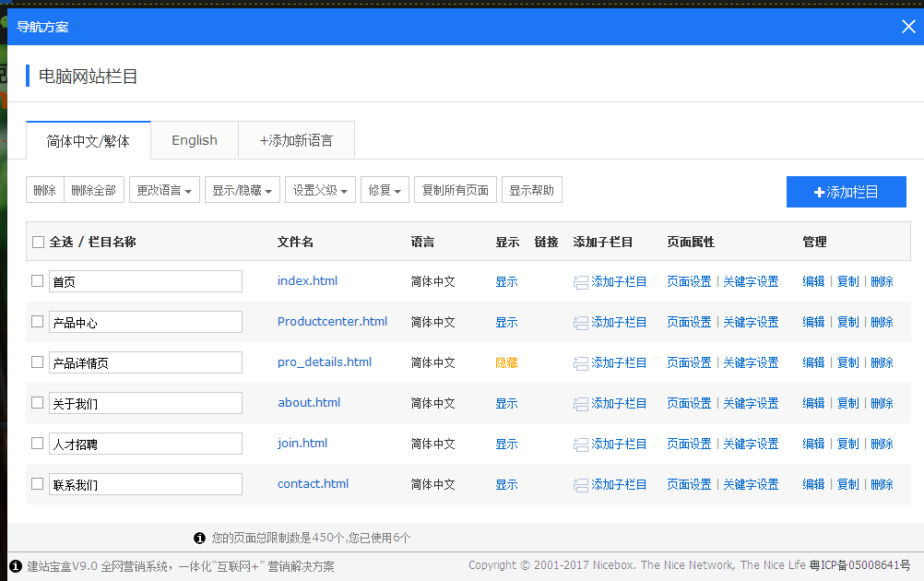This screenshot has height=581, width=924.
Task: Click the add sub-column icon for 产品详情页 row
Action: point(580,363)
